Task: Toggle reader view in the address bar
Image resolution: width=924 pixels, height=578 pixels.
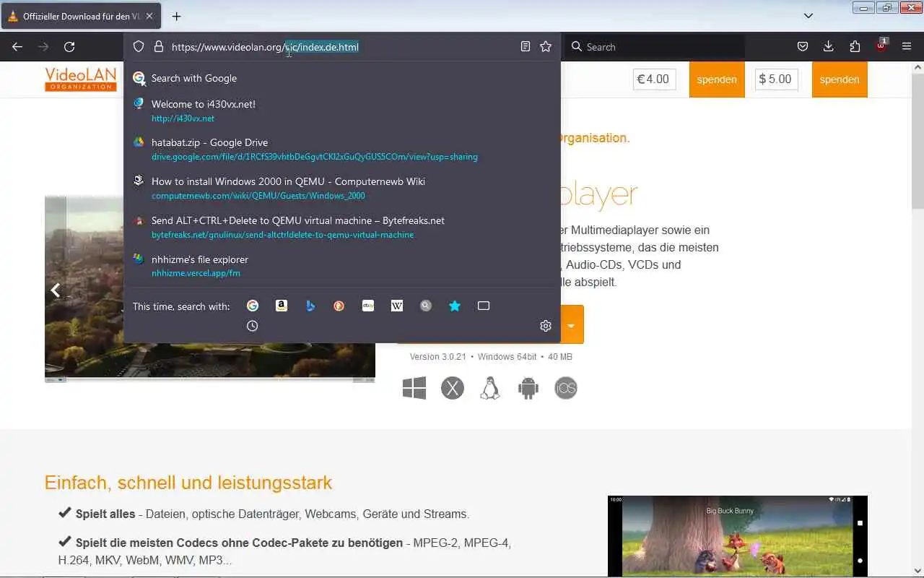Action: (x=526, y=47)
